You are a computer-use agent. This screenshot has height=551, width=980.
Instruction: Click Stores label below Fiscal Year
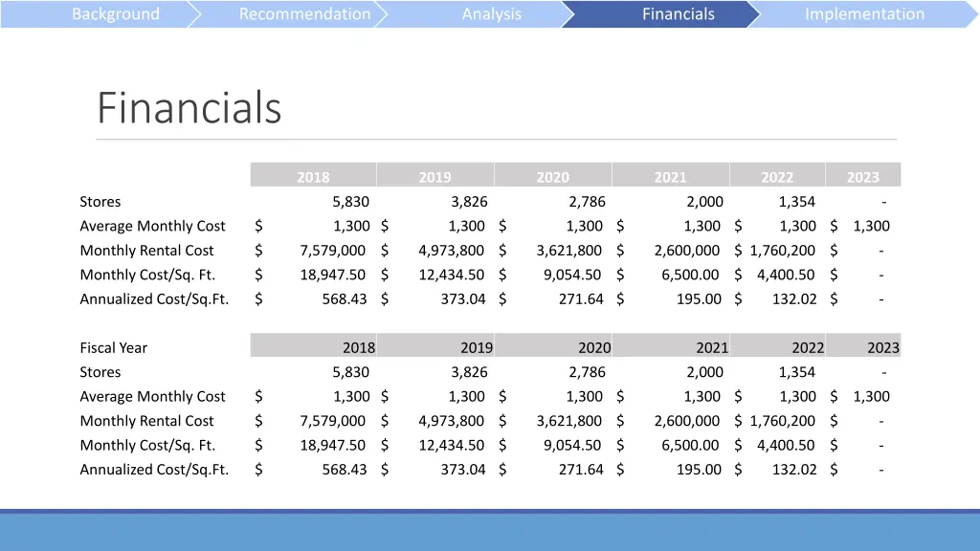[100, 372]
